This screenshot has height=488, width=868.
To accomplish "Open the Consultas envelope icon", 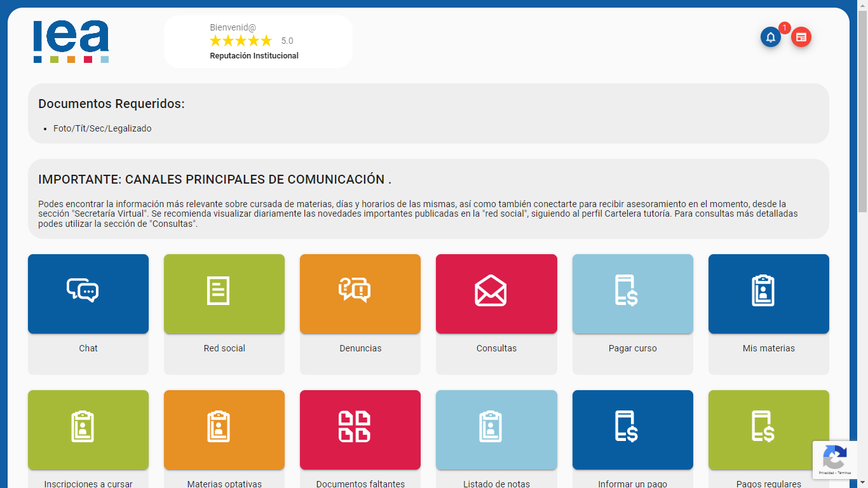I will click(x=491, y=290).
